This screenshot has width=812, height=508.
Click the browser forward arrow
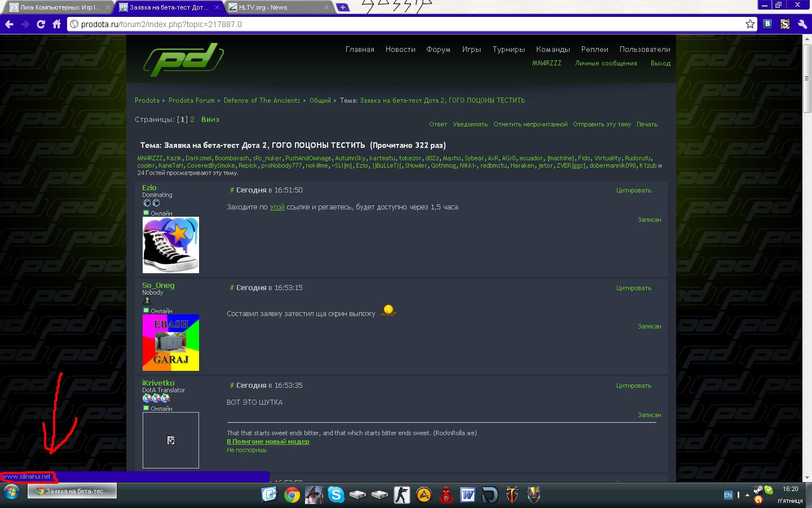tap(25, 24)
